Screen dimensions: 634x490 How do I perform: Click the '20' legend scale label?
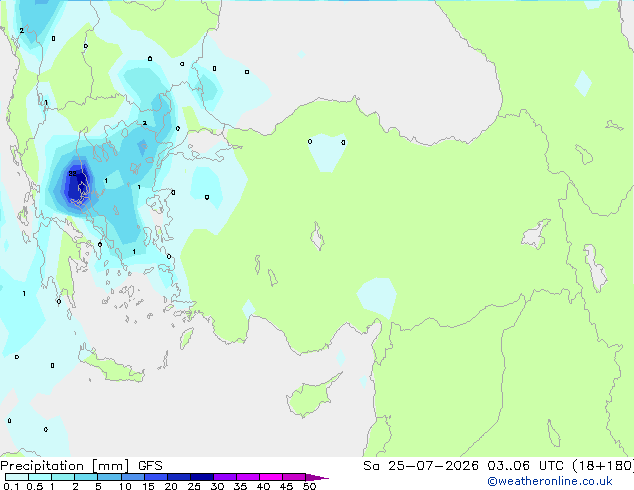[171, 486]
